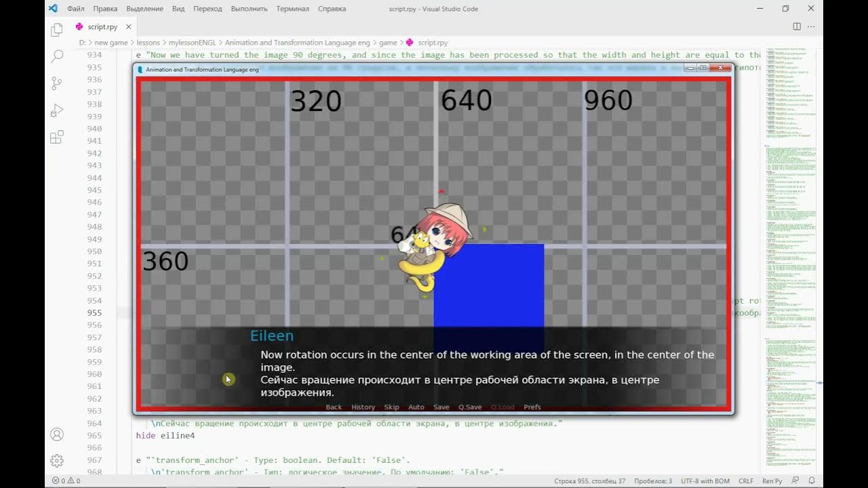The height and width of the screenshot is (488, 868).
Task: Open the notifications bell in the status bar
Action: click(812, 481)
